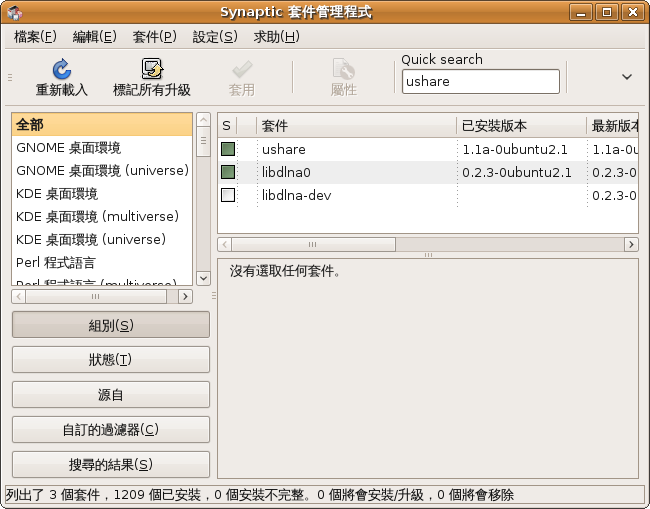Select KDE 桌面環境 (universe) category

click(102, 240)
